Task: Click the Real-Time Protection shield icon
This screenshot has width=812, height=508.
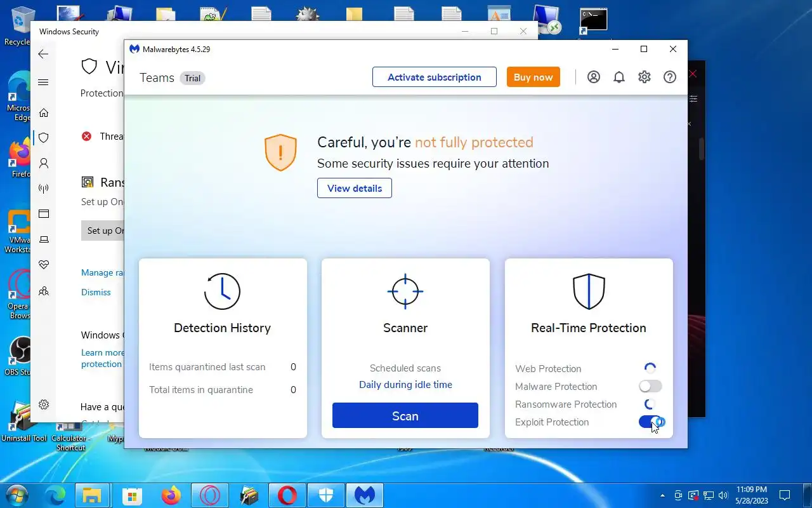Action: pos(589,291)
